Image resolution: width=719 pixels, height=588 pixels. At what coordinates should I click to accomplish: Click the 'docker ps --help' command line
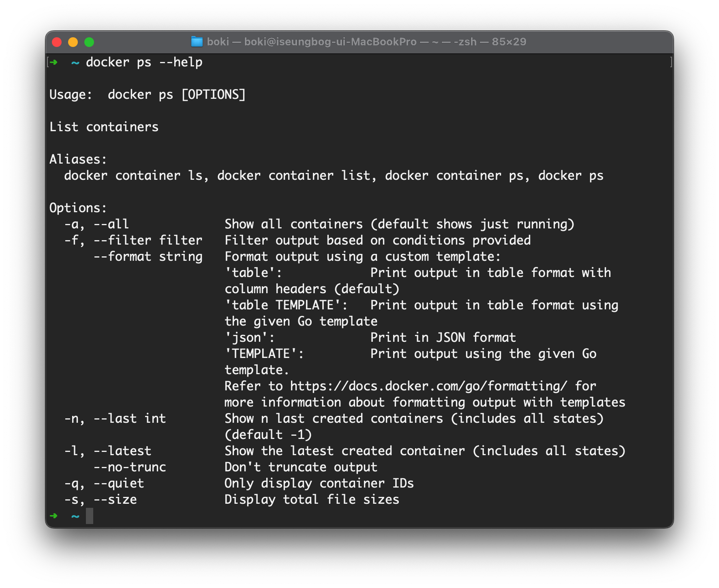(x=144, y=62)
